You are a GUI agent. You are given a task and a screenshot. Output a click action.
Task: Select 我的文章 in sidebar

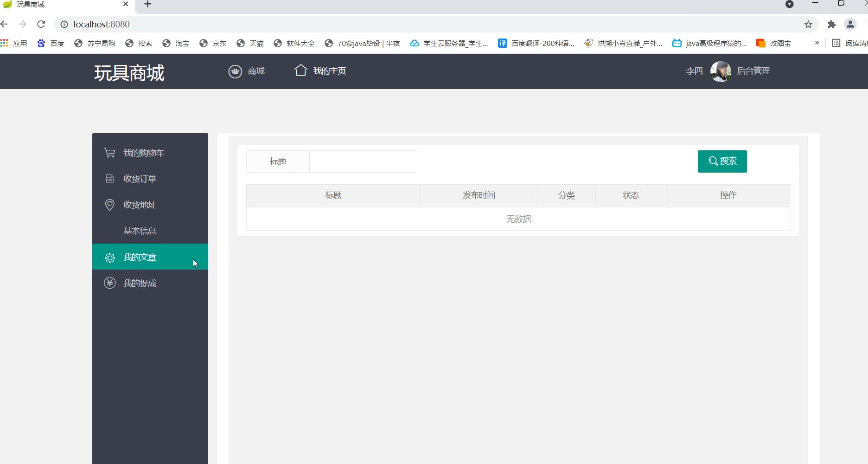point(150,257)
